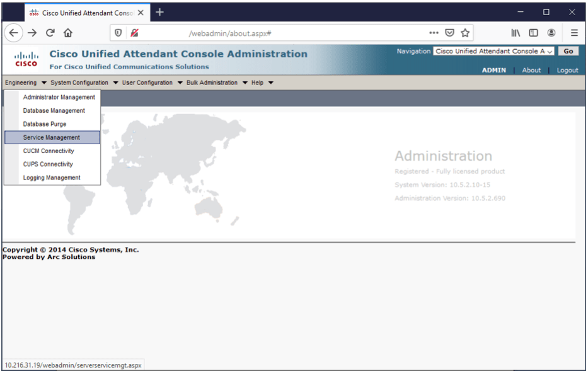Open the Engineering menu

coord(21,83)
